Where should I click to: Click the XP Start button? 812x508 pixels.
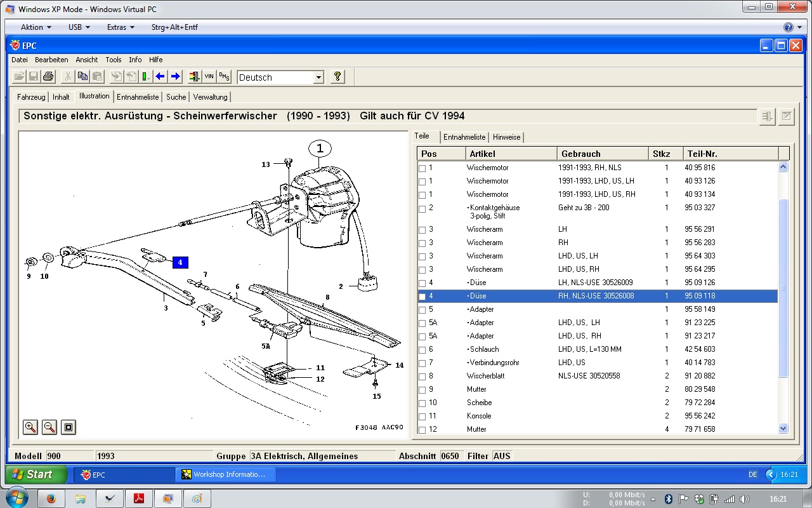[x=37, y=474]
